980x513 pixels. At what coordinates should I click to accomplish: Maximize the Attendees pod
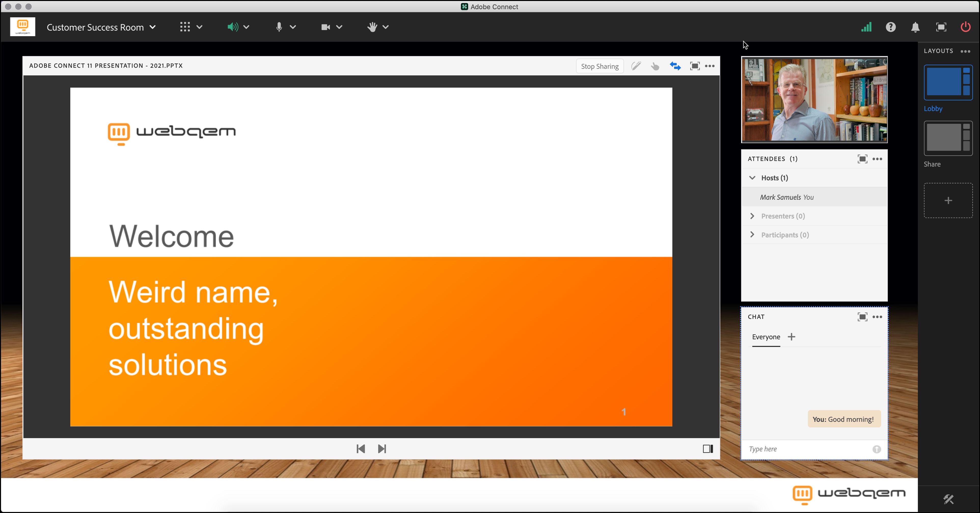point(862,159)
